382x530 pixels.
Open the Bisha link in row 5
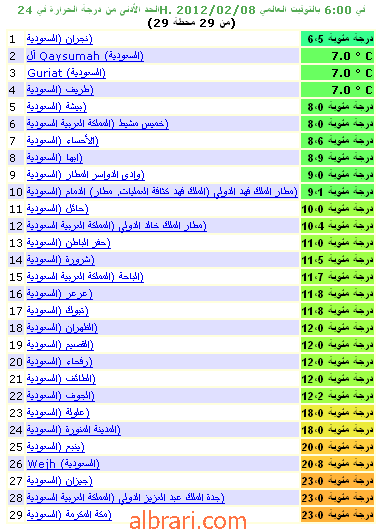click(56, 107)
